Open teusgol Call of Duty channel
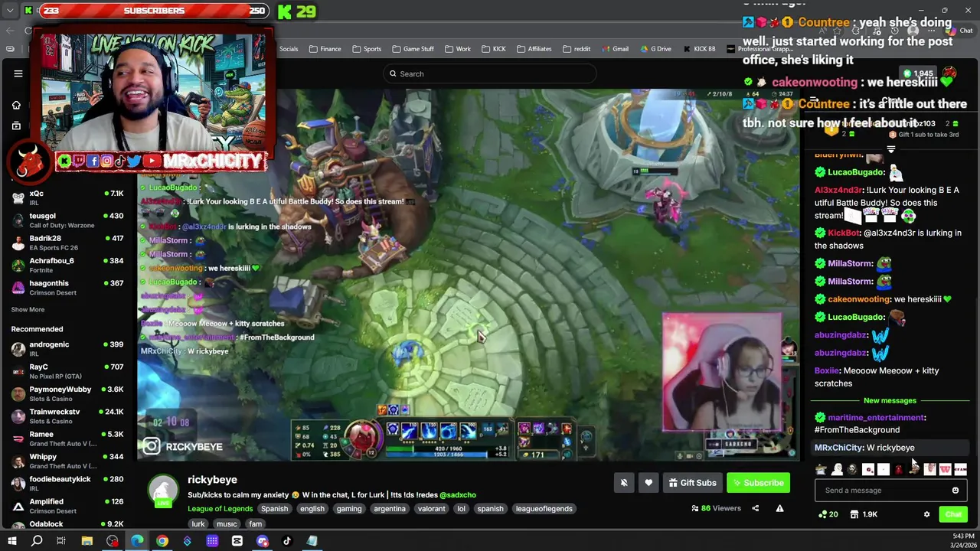The image size is (980, 551). [x=67, y=220]
